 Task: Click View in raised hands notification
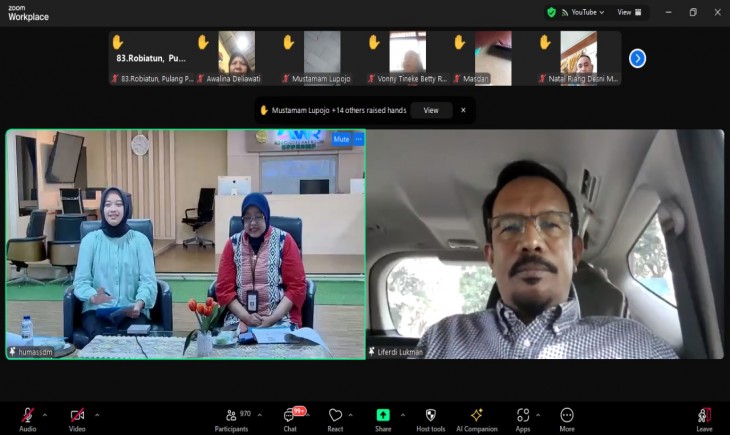[431, 110]
